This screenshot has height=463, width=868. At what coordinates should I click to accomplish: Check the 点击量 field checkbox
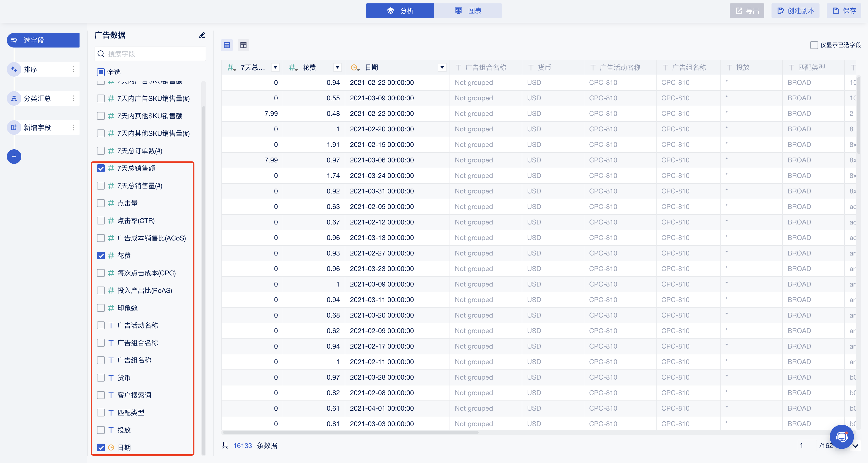click(x=101, y=203)
